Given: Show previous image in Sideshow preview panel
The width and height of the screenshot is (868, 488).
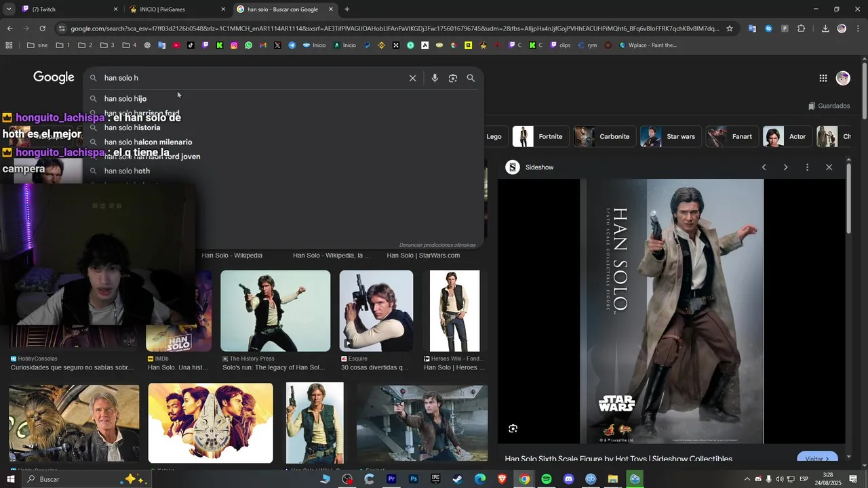Looking at the screenshot, I should coord(764,167).
